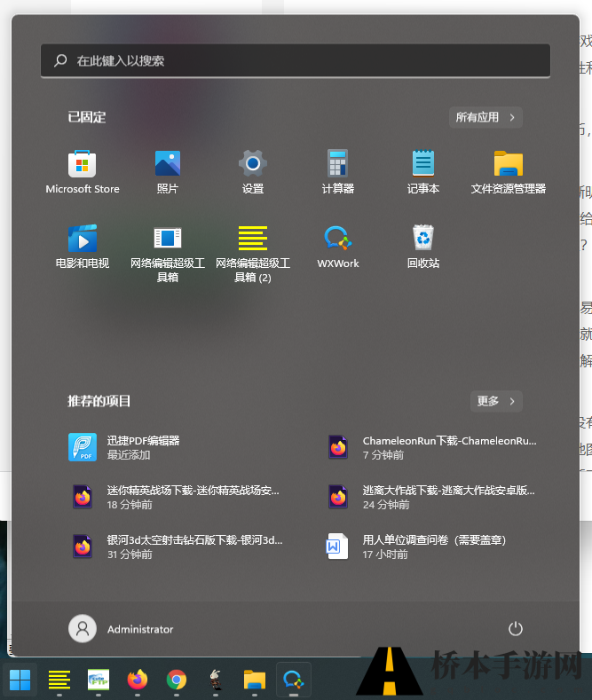Open ChameleonRun下载 recommended file

434,447
